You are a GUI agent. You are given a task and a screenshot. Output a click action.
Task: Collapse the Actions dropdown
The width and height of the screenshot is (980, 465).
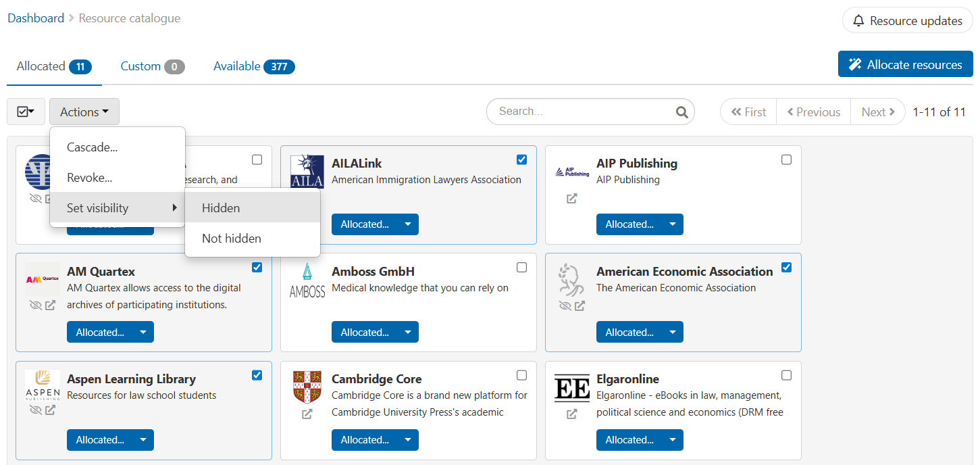pyautogui.click(x=84, y=112)
